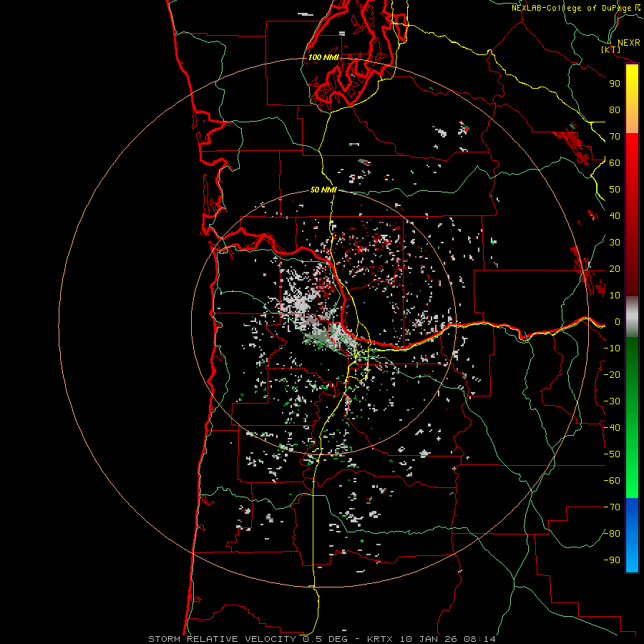Click the orange segment of the color bar
644x644 pixels.
click(x=632, y=119)
